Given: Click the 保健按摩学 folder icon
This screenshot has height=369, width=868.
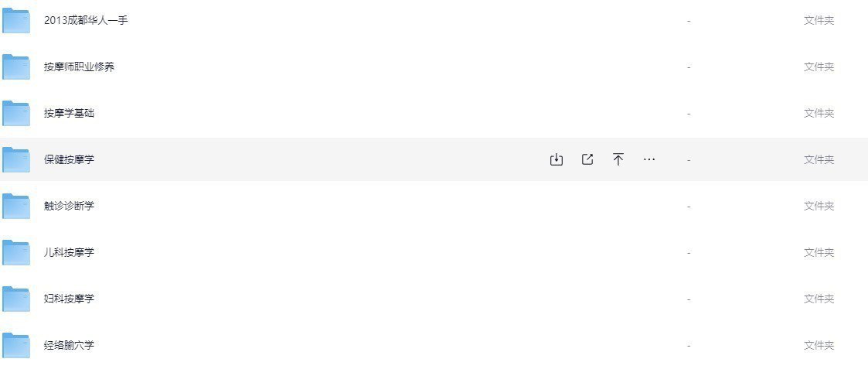Looking at the screenshot, I should (16, 160).
